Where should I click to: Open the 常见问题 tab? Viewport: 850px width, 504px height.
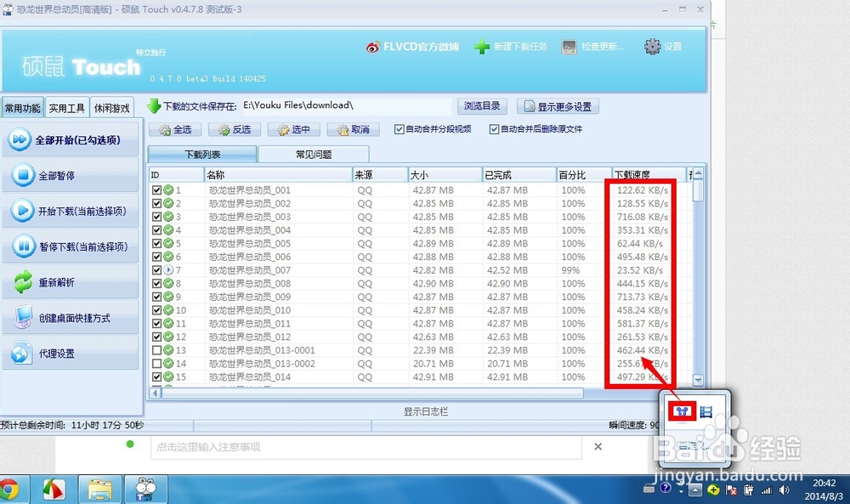(314, 155)
